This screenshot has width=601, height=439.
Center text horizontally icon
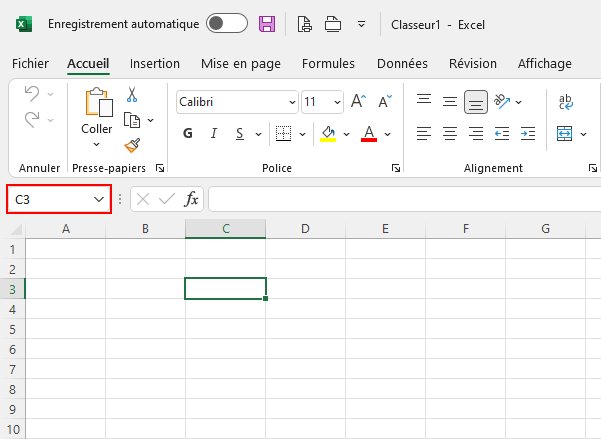coord(450,133)
